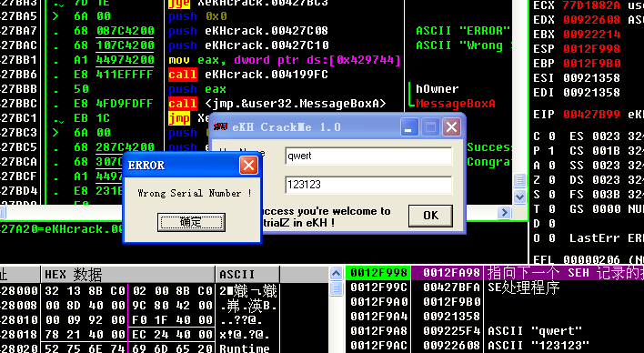
Task: Click the ESP register value 0012F998
Action: click(591, 49)
